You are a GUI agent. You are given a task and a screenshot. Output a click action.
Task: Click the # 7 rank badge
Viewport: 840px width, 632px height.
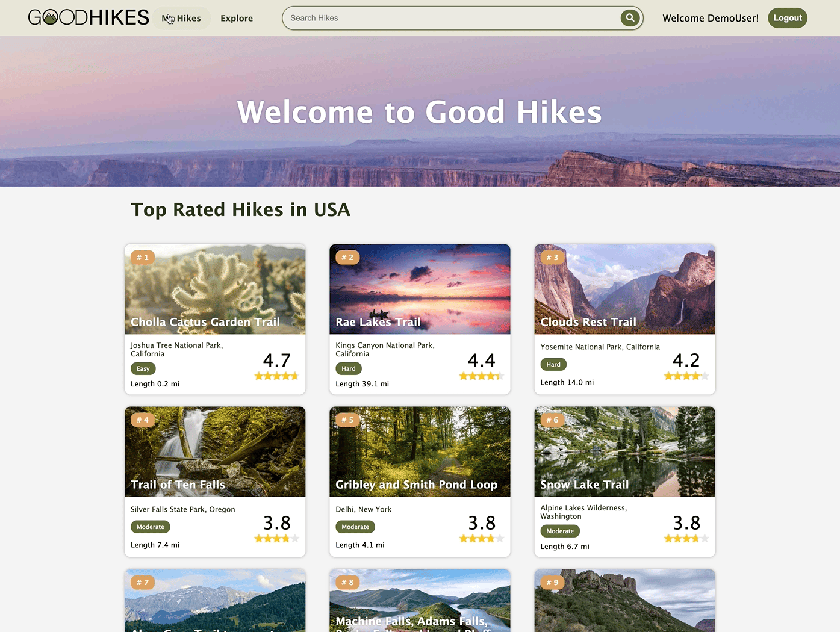tap(143, 582)
